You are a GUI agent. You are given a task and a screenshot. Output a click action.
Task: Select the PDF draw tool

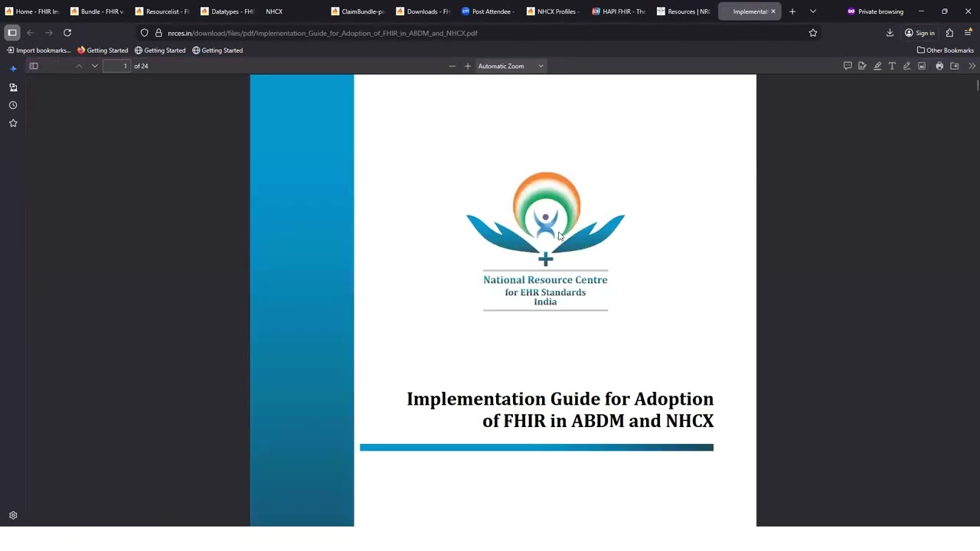click(906, 66)
